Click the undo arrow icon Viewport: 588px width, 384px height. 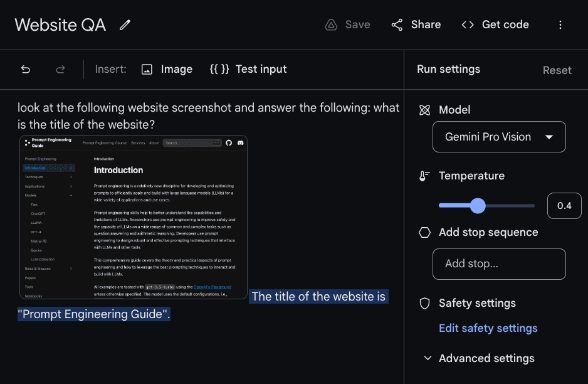[25, 69]
